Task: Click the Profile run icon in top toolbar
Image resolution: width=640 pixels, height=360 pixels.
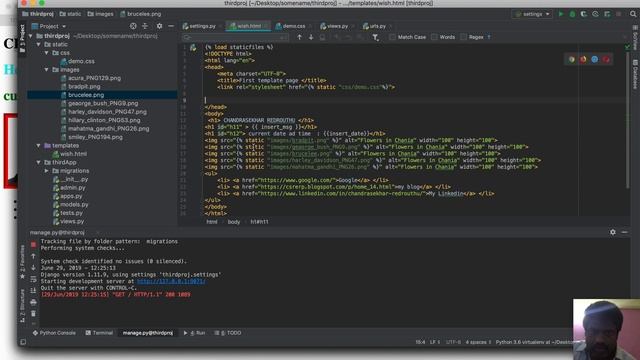Action: pyautogui.click(x=596, y=14)
